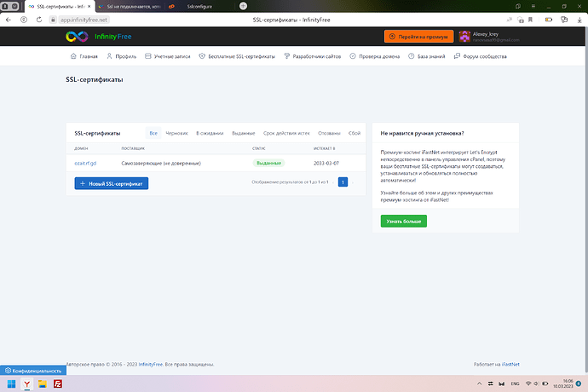Switch to the Черновик filter tab
Image resolution: width=588 pixels, height=392 pixels.
click(x=176, y=133)
